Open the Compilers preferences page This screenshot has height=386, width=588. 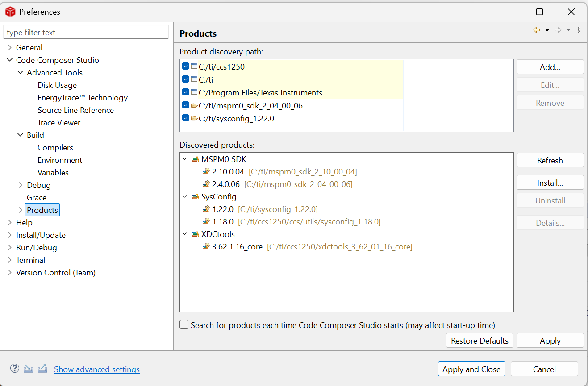55,148
